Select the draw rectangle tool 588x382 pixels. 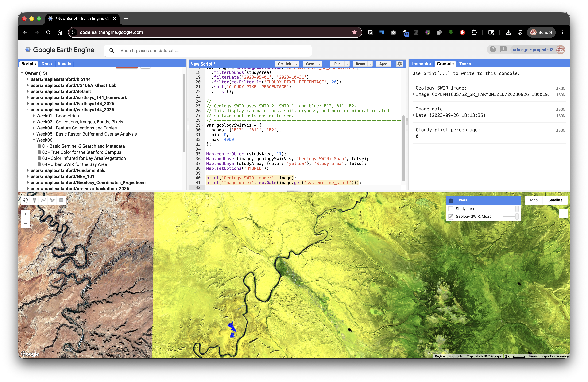click(x=61, y=200)
